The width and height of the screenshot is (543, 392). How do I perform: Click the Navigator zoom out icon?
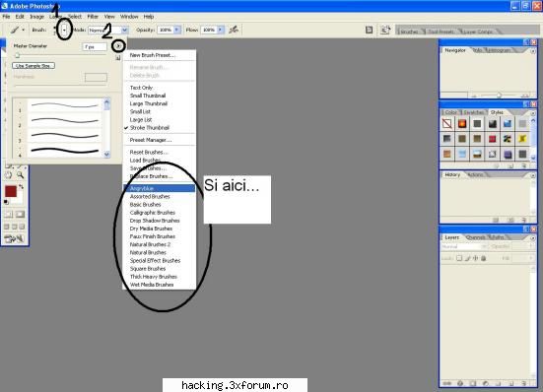coord(474,96)
